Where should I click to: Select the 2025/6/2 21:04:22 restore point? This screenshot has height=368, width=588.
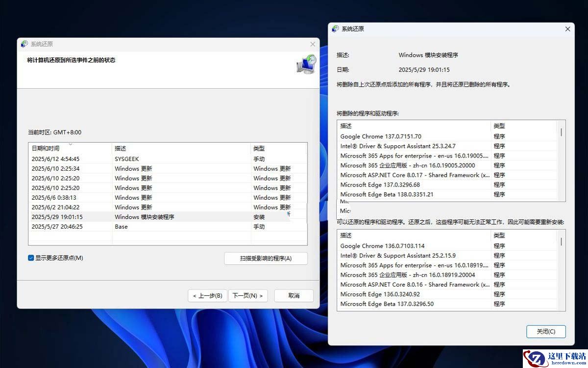click(x=168, y=207)
